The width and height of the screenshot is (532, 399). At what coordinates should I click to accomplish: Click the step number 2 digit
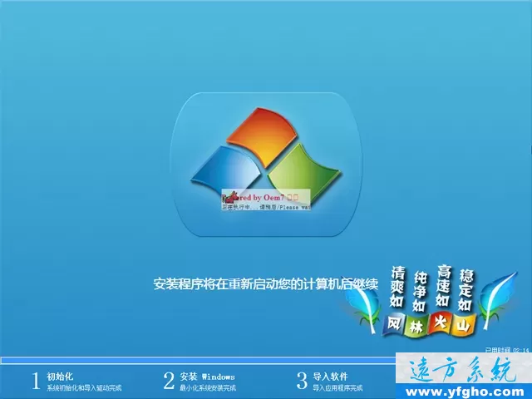click(169, 381)
